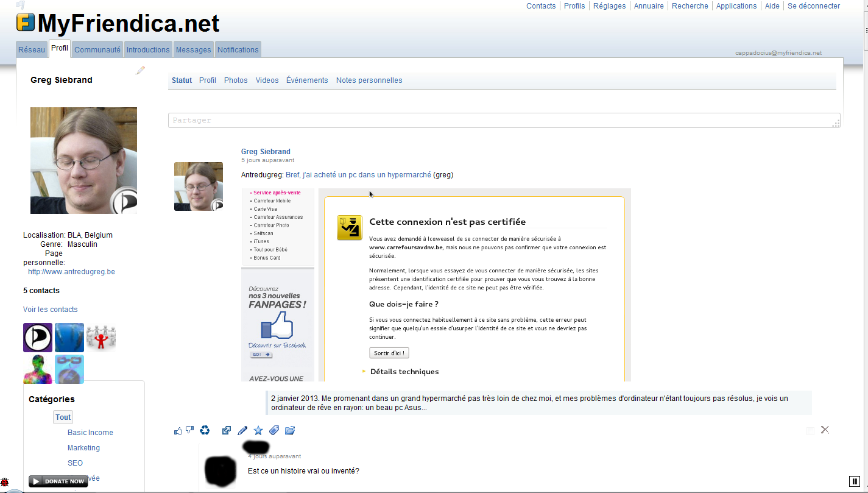Dislike the post with the thumbs-down icon
Viewport: 868px width, 493px height.
pyautogui.click(x=189, y=430)
